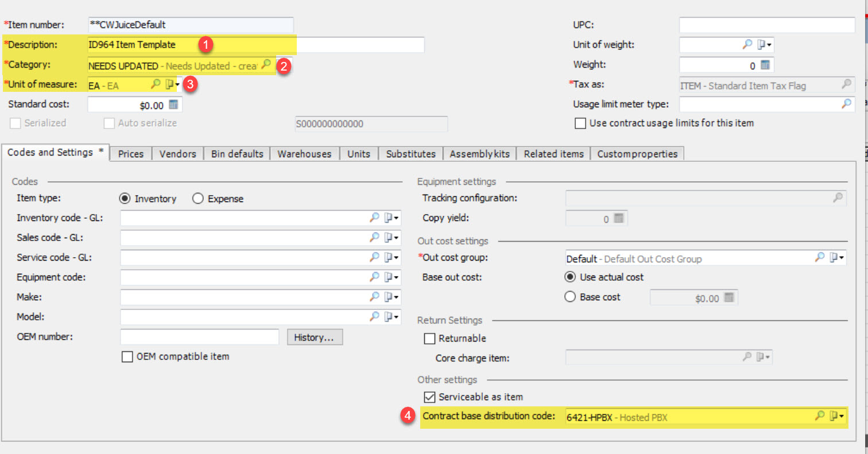Image resolution: width=868 pixels, height=454 pixels.
Task: Expand the Out cost group flag dropdown
Action: point(838,258)
